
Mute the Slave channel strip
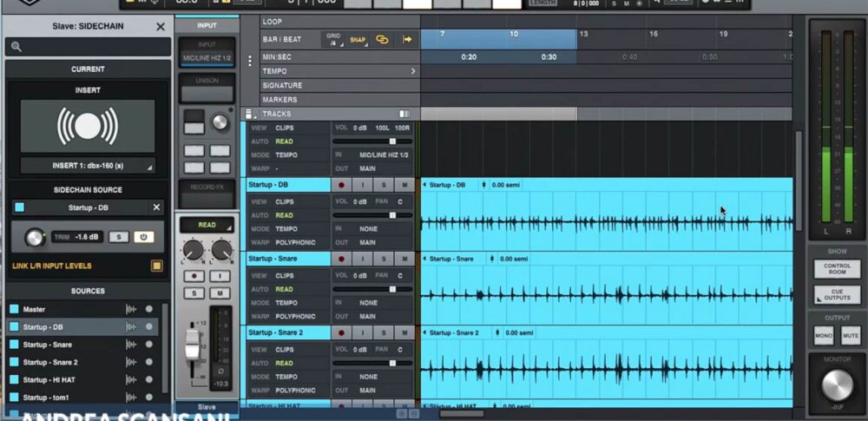(220, 293)
